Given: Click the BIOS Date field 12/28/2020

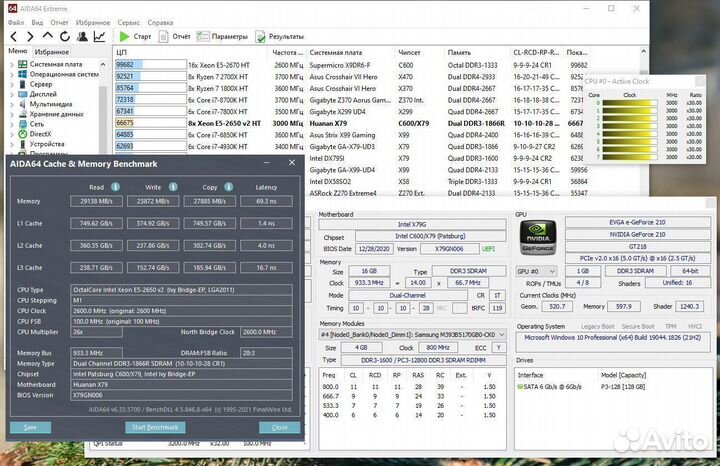Looking at the screenshot, I should 374,249.
